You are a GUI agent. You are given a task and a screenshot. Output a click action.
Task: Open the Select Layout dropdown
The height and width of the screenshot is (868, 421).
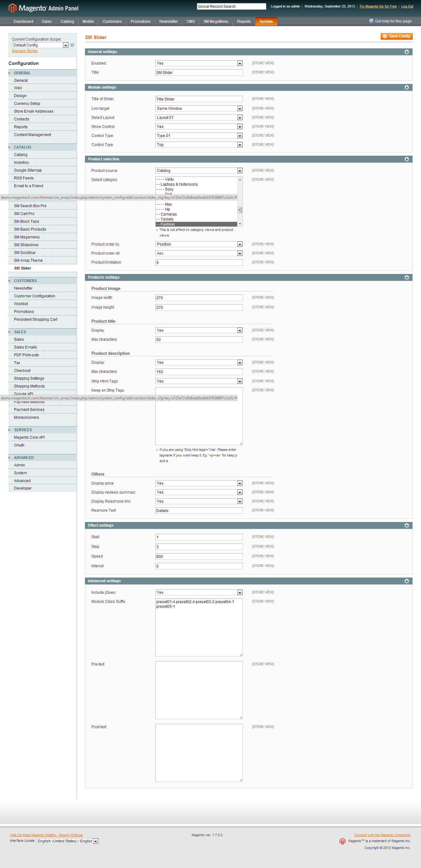point(199,118)
